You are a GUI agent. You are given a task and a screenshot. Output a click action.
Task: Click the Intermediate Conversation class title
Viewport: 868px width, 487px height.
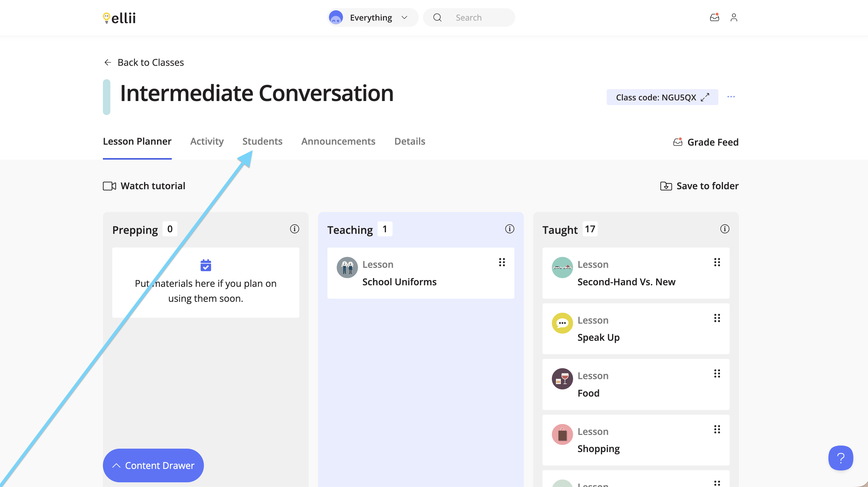pyautogui.click(x=257, y=93)
